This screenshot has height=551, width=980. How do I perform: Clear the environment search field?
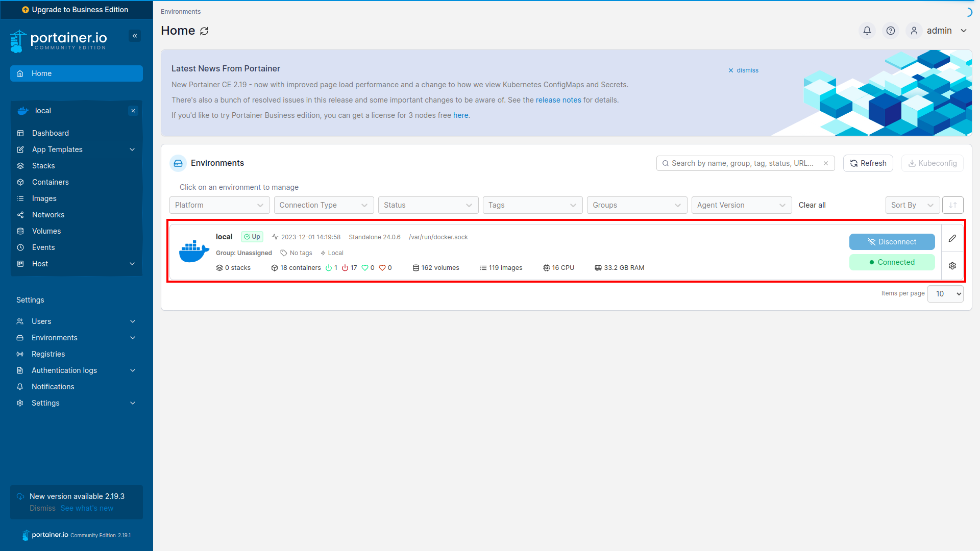pos(826,163)
